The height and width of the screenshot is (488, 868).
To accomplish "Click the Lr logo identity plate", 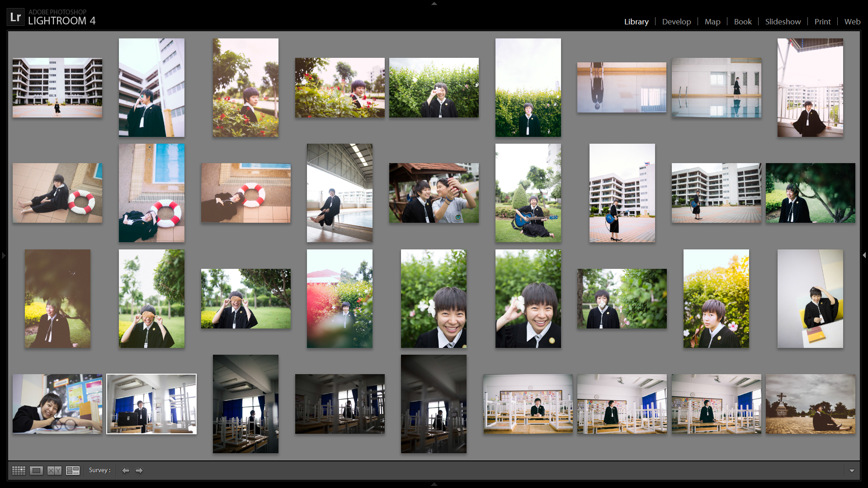I will [16, 17].
